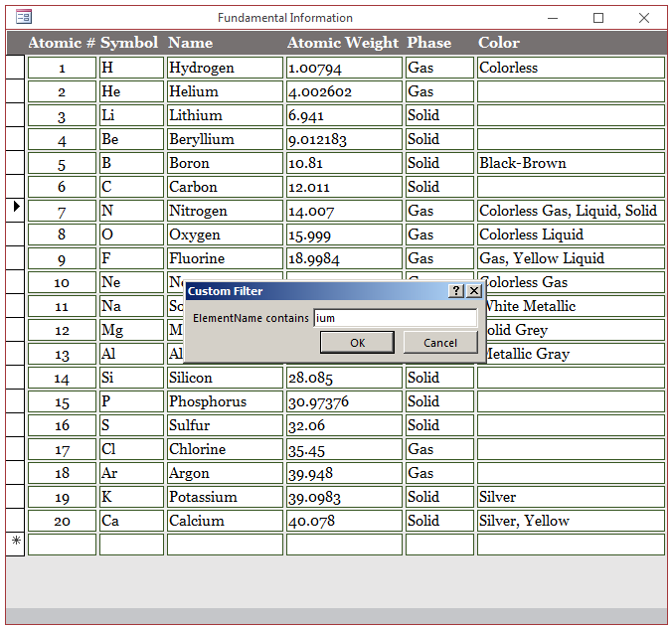Viewport: 672px width, 628px height.
Task: Click the White Metallic color cell
Action: (x=576, y=306)
